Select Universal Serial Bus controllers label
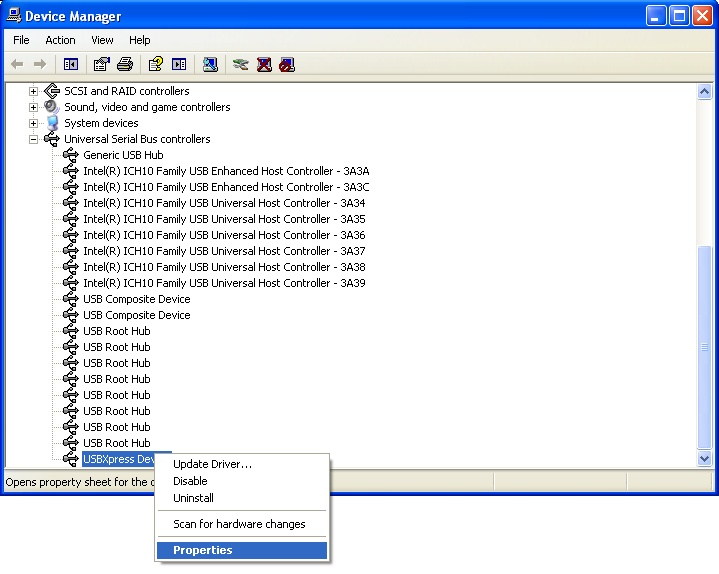The height and width of the screenshot is (574, 719). 137,139
